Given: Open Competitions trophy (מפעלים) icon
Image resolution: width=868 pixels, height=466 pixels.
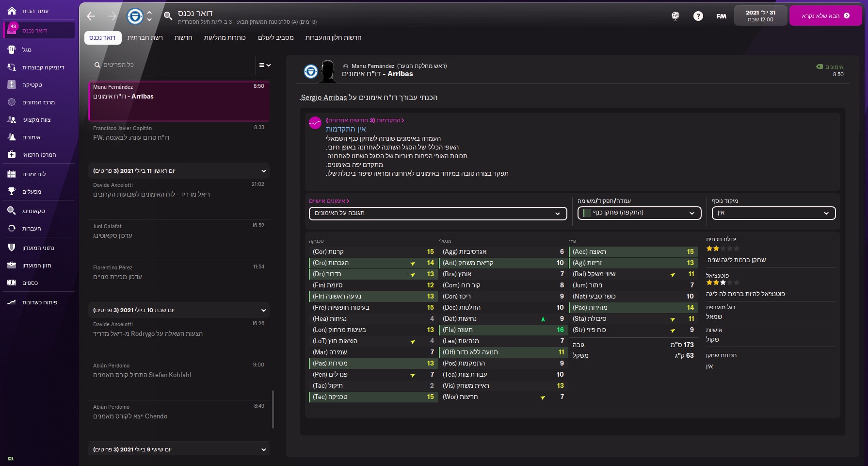Looking at the screenshot, I should 12,191.
